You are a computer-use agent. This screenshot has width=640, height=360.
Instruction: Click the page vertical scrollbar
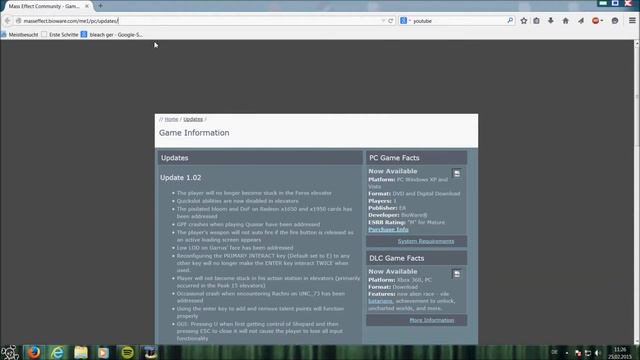[x=637, y=97]
